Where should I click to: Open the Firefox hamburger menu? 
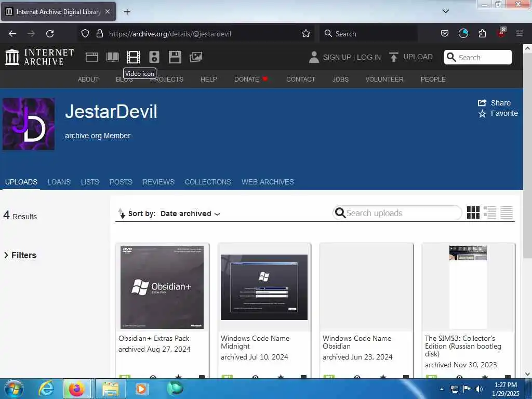(519, 33)
